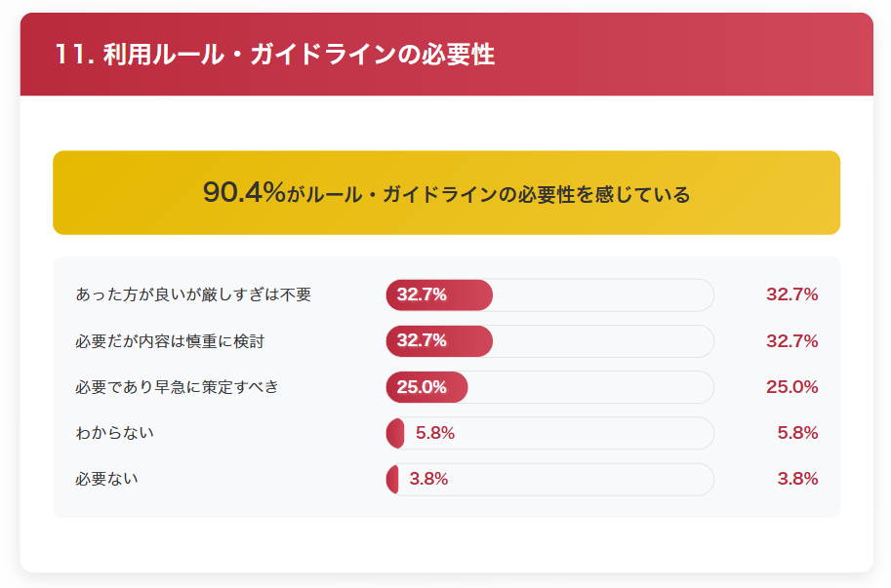Click the right-side 5.8% value
This screenshot has height=588, width=891.
click(x=797, y=433)
